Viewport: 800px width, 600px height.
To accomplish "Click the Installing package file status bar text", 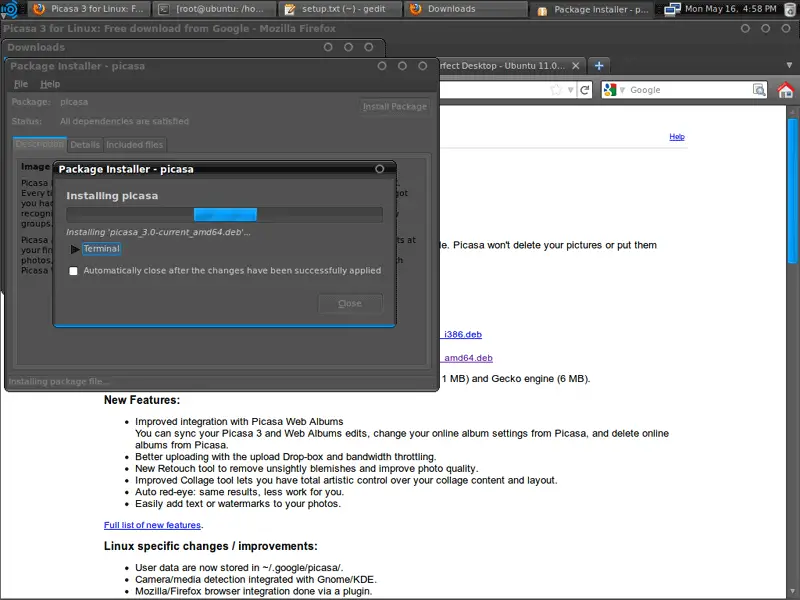I will coord(59,382).
